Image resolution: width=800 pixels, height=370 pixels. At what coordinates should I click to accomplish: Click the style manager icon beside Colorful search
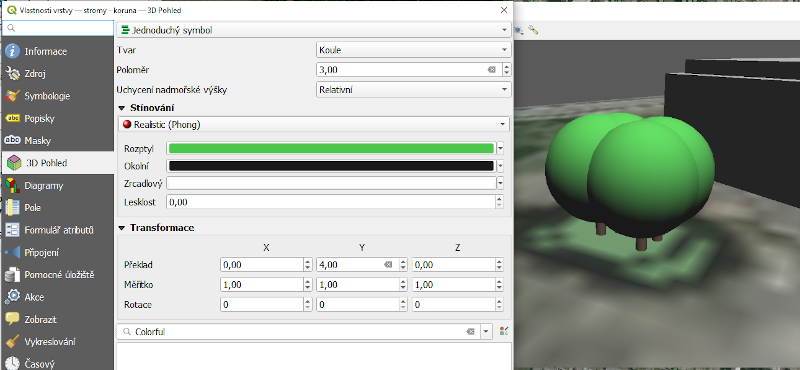click(504, 331)
